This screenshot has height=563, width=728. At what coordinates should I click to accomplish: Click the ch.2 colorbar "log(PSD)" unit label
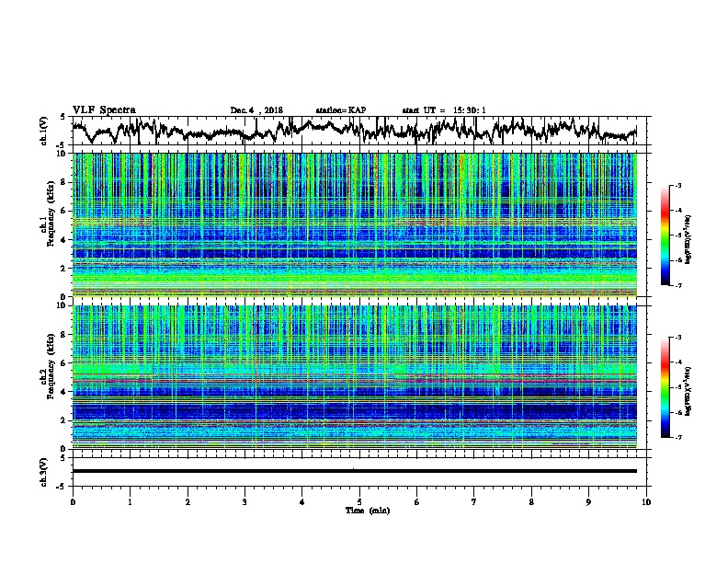688,391
